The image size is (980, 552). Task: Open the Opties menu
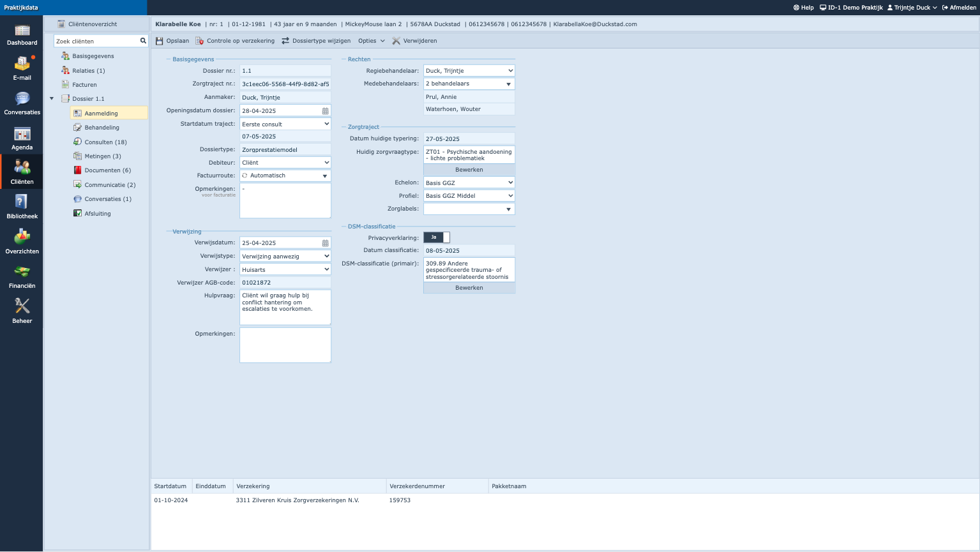pos(371,41)
